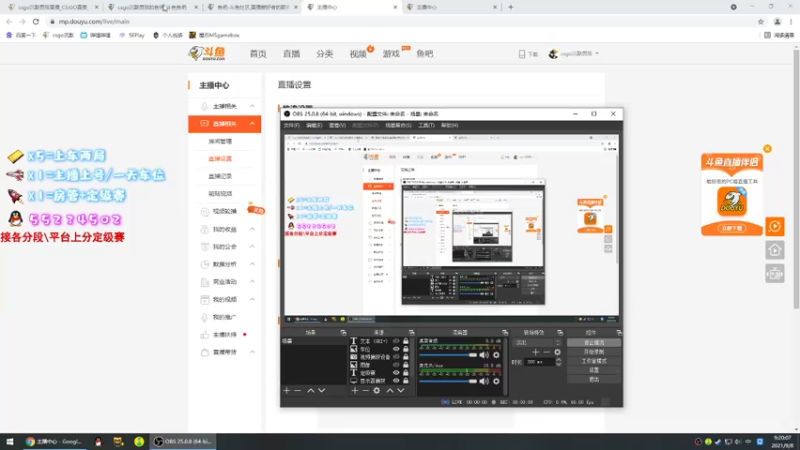The width and height of the screenshot is (800, 450).
Task: Open 设置 button in OBS controls
Action: [594, 370]
